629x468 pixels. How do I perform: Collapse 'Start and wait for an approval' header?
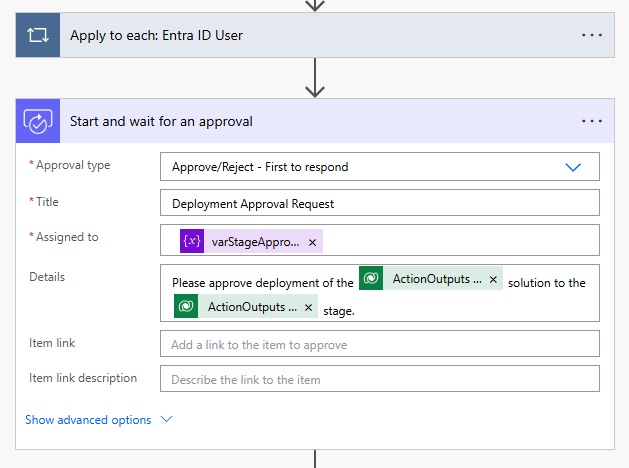click(x=315, y=121)
